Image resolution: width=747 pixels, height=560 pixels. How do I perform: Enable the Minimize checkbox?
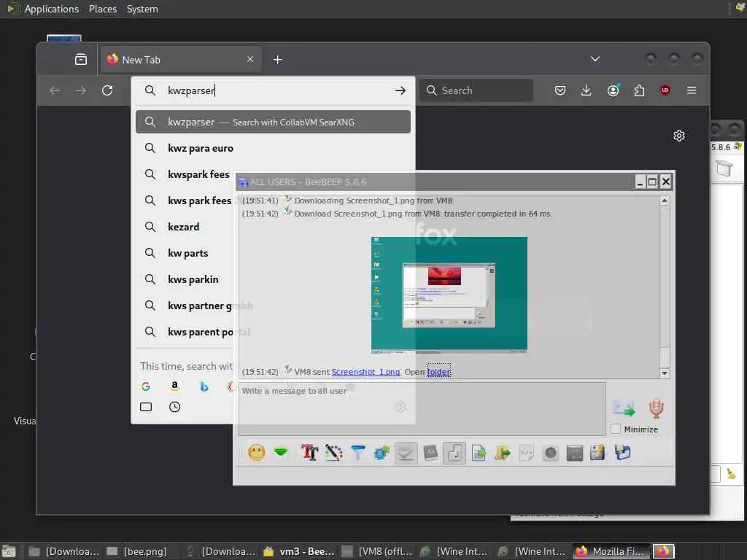[616, 429]
